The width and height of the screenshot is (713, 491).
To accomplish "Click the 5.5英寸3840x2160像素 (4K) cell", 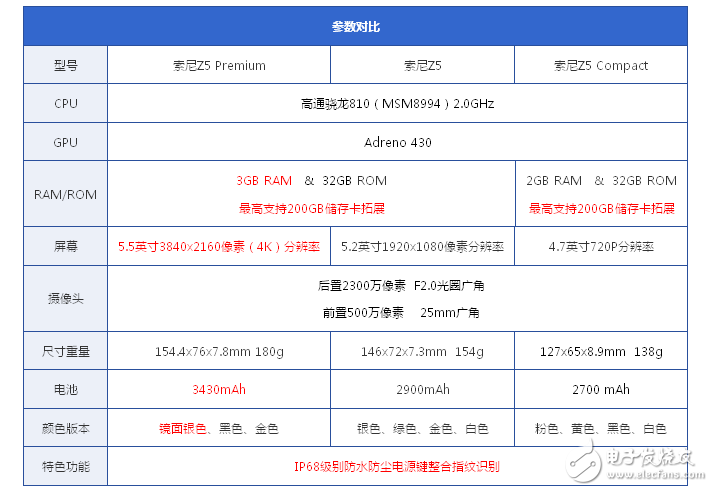I will point(219,246).
